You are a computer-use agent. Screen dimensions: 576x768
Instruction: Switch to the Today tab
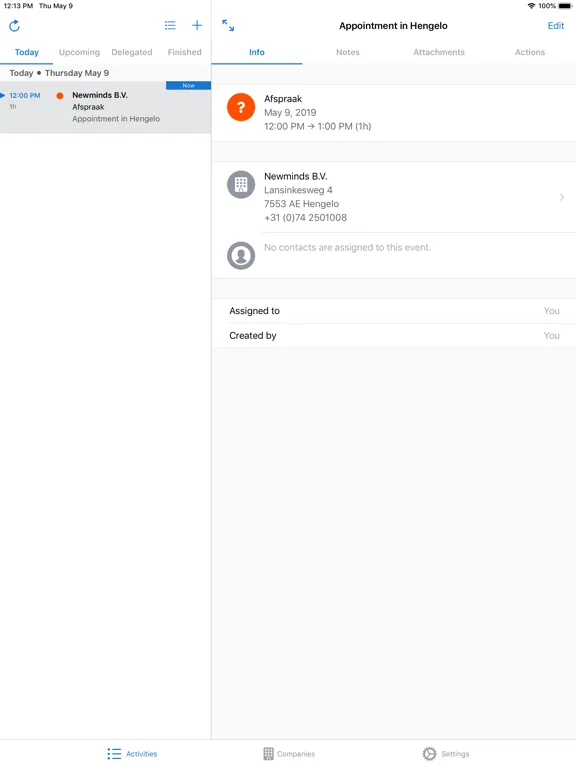[x=26, y=52]
